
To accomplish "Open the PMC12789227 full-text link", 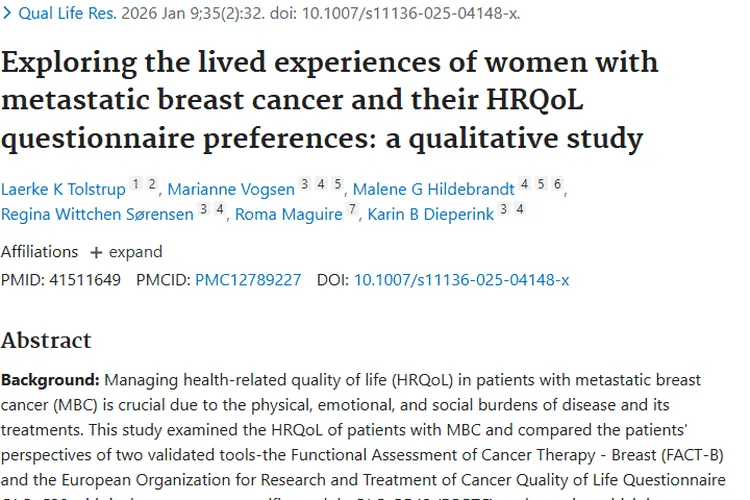I will (247, 280).
